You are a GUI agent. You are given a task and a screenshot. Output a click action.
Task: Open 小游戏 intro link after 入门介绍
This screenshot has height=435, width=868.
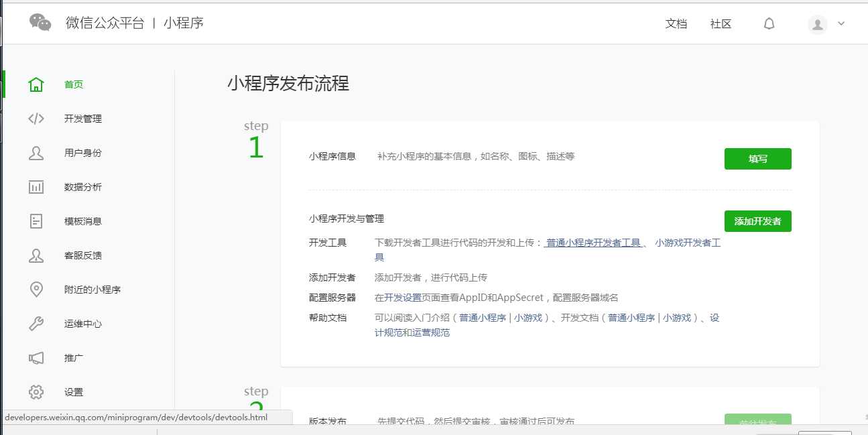click(x=528, y=318)
